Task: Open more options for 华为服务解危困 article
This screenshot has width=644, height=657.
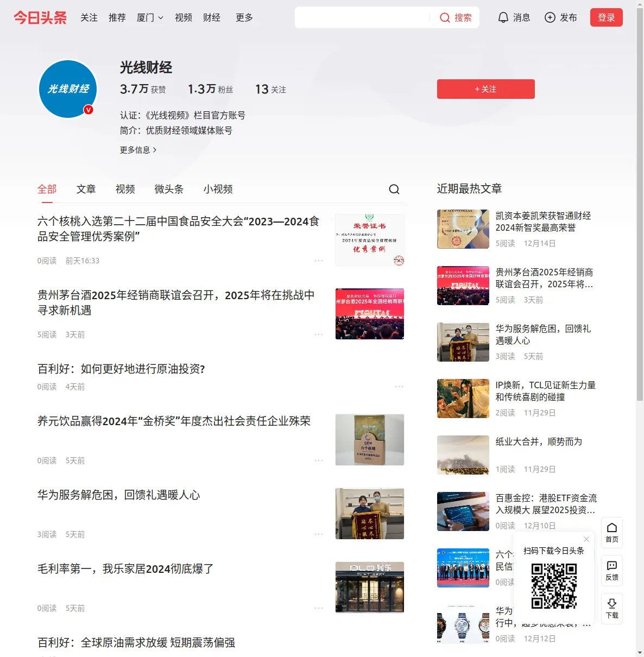Action: tap(319, 534)
